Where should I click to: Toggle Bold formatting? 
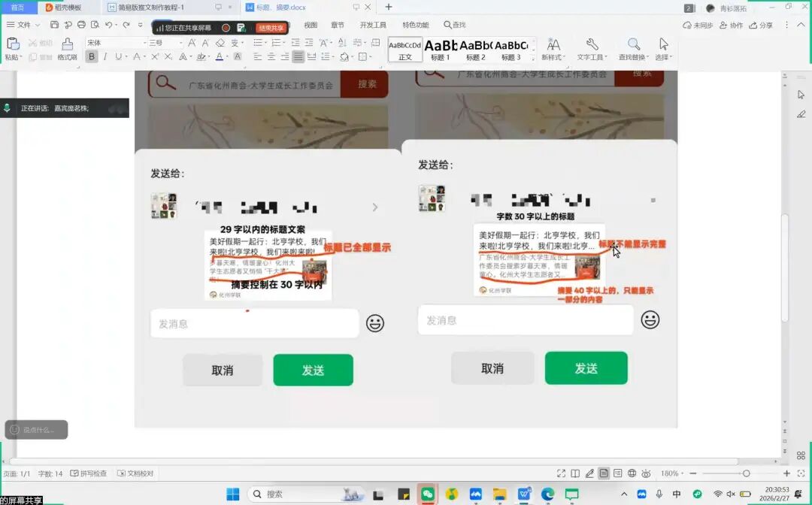tap(92, 57)
